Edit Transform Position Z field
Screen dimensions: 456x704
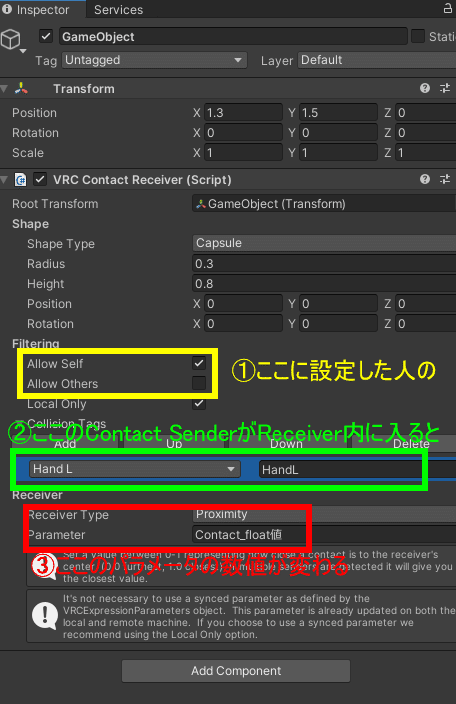[425, 113]
